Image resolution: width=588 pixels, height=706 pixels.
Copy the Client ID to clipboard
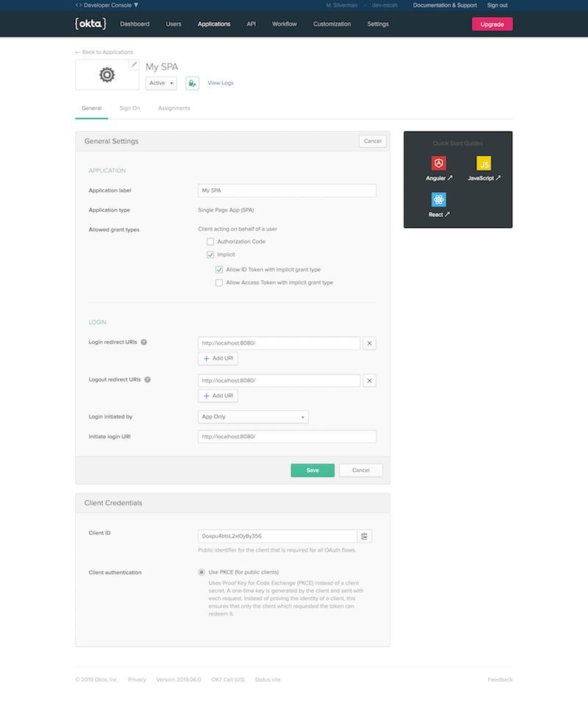(x=365, y=536)
